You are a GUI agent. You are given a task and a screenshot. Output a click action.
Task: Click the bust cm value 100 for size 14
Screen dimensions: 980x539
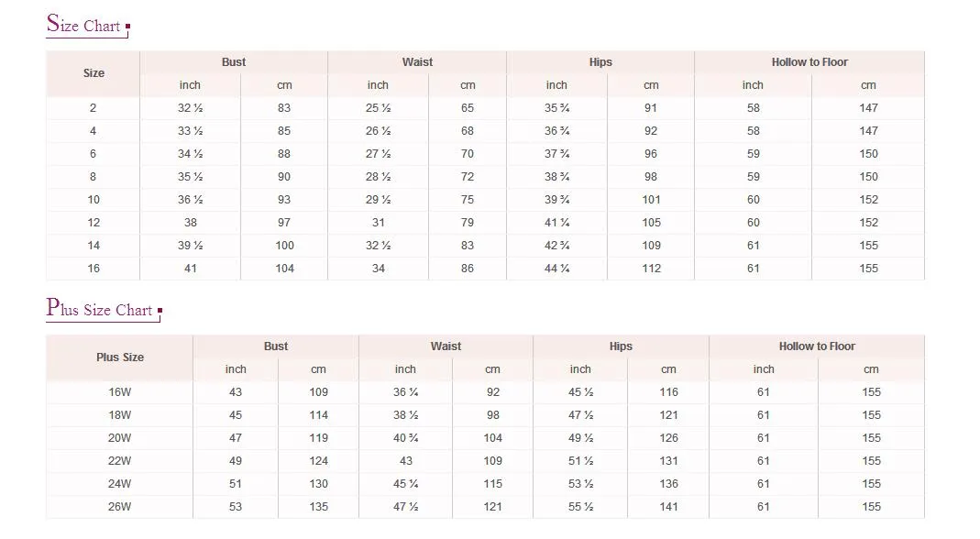(284, 246)
